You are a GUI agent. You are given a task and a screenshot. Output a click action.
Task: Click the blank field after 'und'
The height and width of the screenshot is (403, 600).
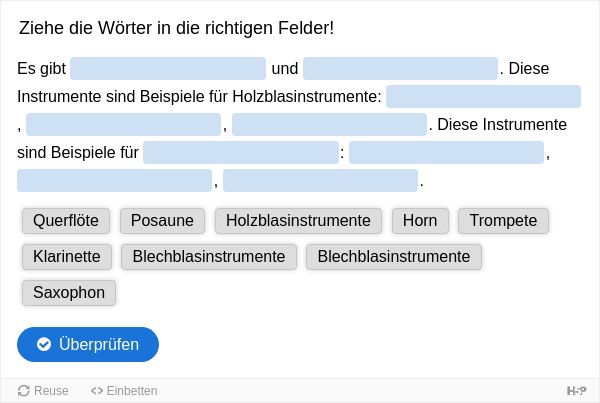click(x=400, y=69)
